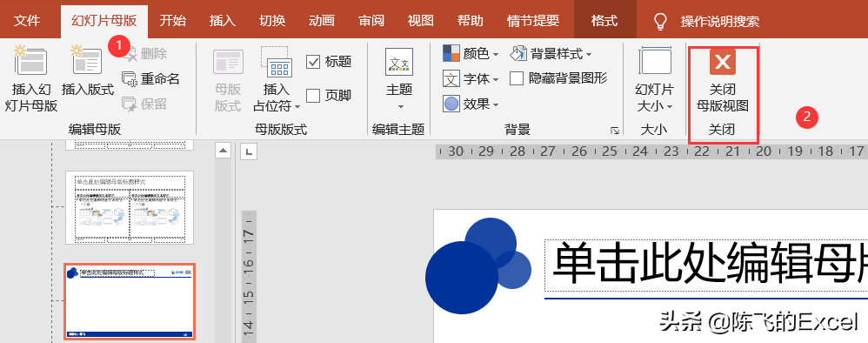
Task: Click the horizontal ruler
Action: (x=651, y=151)
